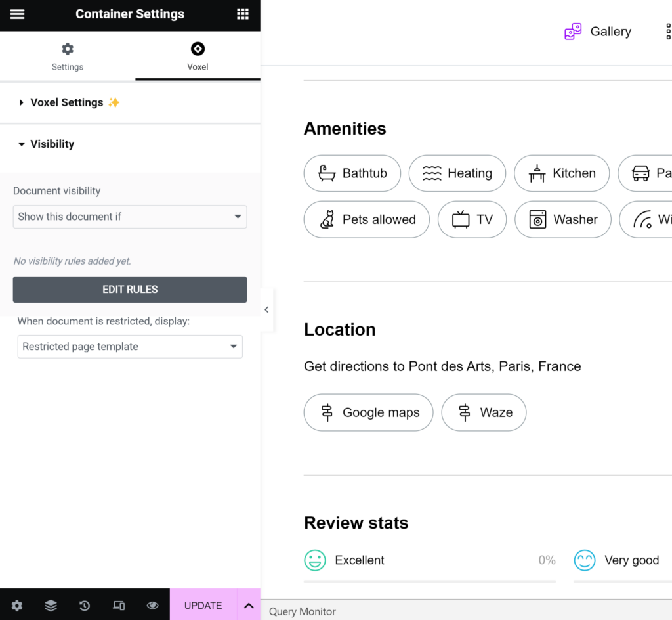
Task: Switch to Responsive mode icon
Action: coord(119,606)
